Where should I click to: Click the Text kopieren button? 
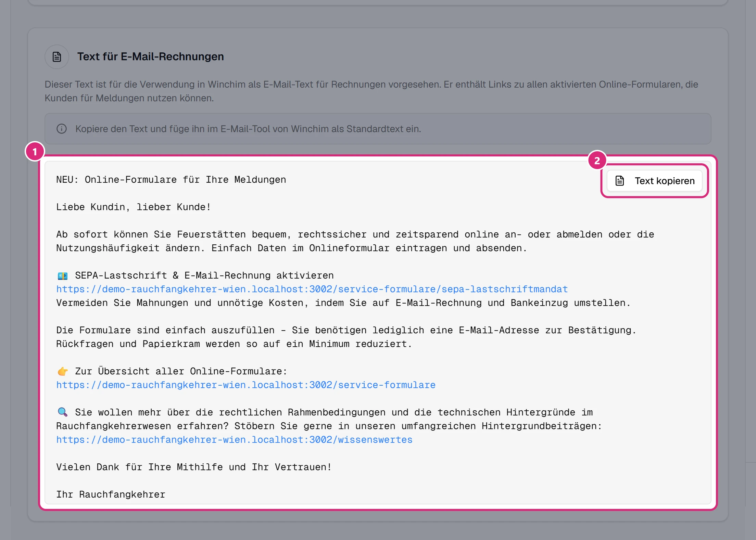coord(654,181)
